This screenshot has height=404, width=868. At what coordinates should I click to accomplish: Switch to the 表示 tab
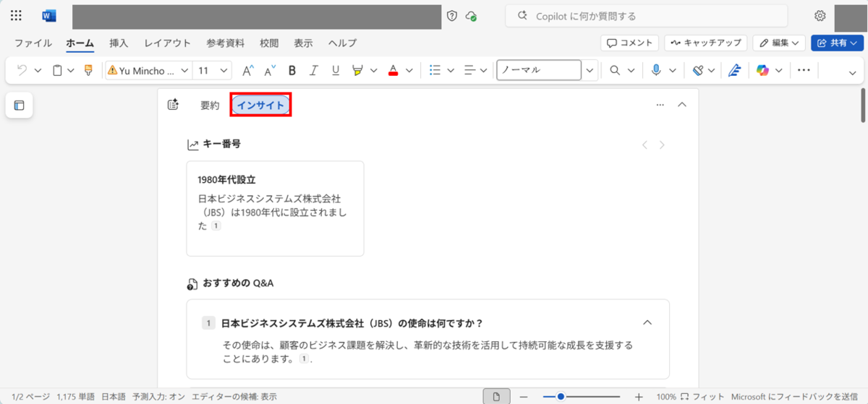point(303,43)
